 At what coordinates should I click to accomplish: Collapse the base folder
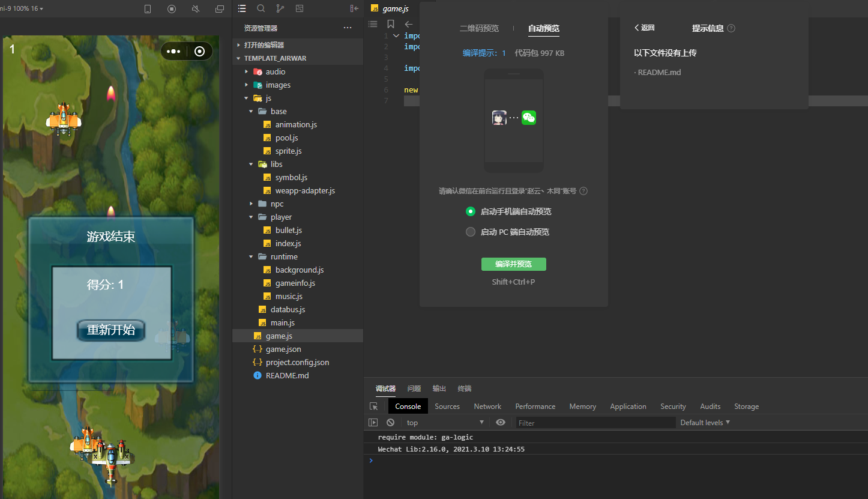251,111
